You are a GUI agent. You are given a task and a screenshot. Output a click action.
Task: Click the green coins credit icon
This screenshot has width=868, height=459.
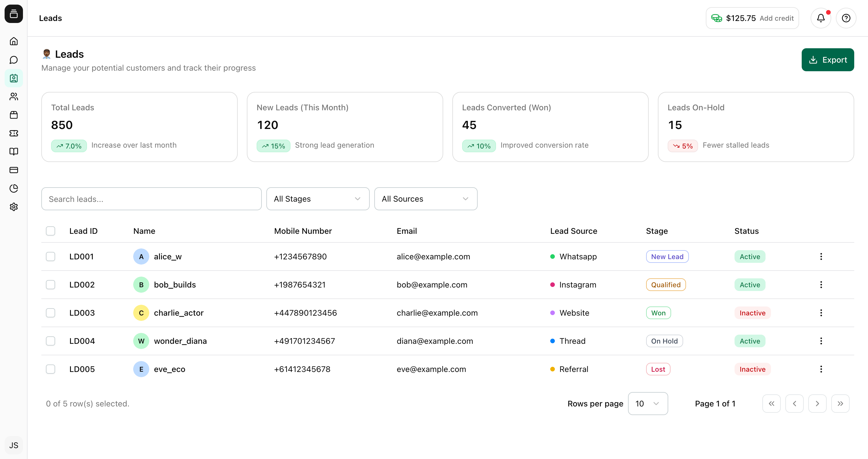[x=716, y=18]
